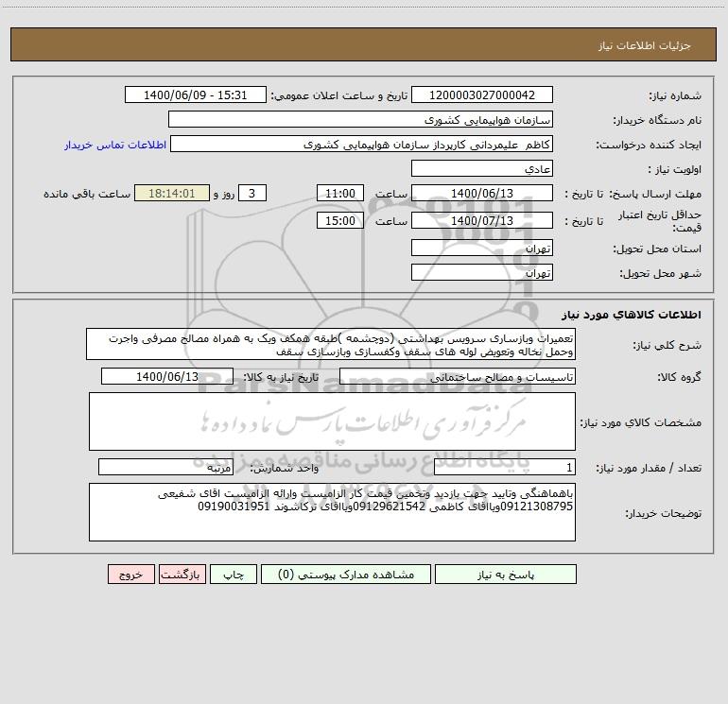Open مشاهده مدارک پیوستی (0) button
The width and height of the screenshot is (728, 704).
(346, 574)
